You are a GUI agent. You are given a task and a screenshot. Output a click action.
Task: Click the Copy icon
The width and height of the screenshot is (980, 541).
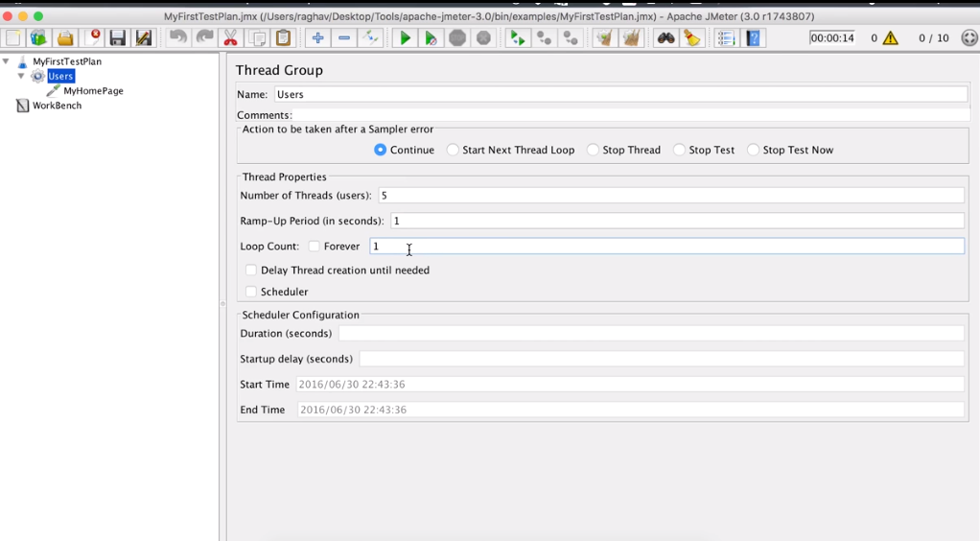coord(257,38)
